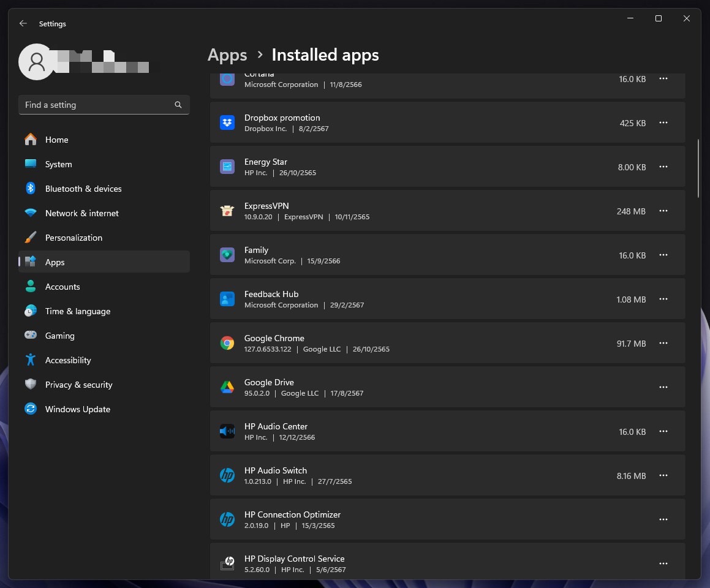
Task: Click the Family app icon
Action: (227, 255)
